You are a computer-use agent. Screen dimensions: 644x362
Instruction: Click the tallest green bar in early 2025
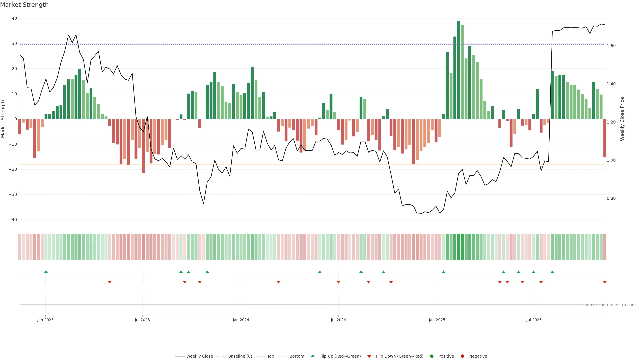point(459,70)
